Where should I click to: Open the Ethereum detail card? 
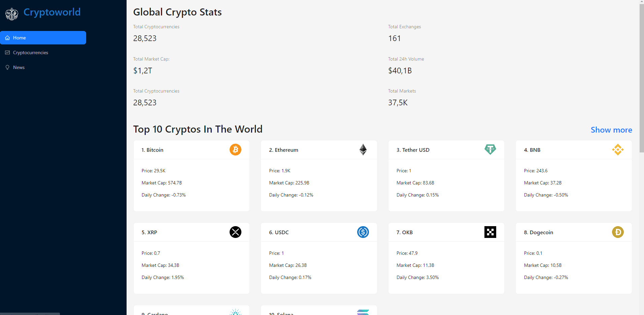click(x=318, y=176)
